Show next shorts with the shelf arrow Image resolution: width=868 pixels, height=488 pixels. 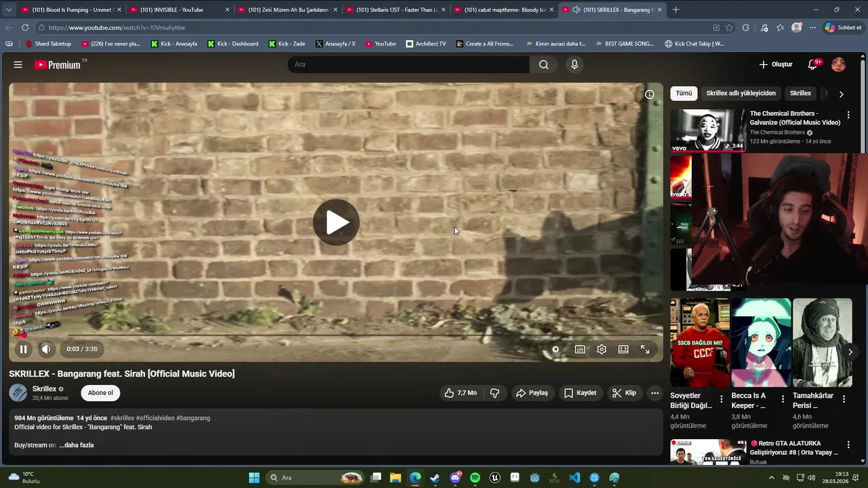tap(850, 352)
